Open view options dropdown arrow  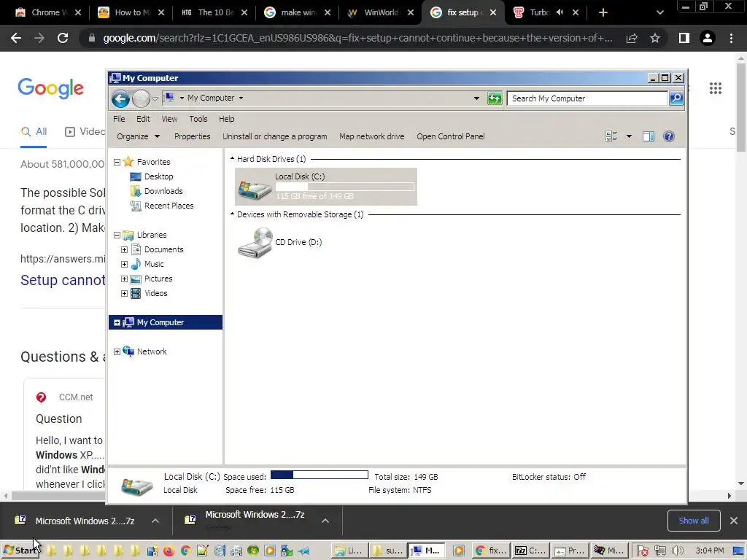tap(629, 136)
